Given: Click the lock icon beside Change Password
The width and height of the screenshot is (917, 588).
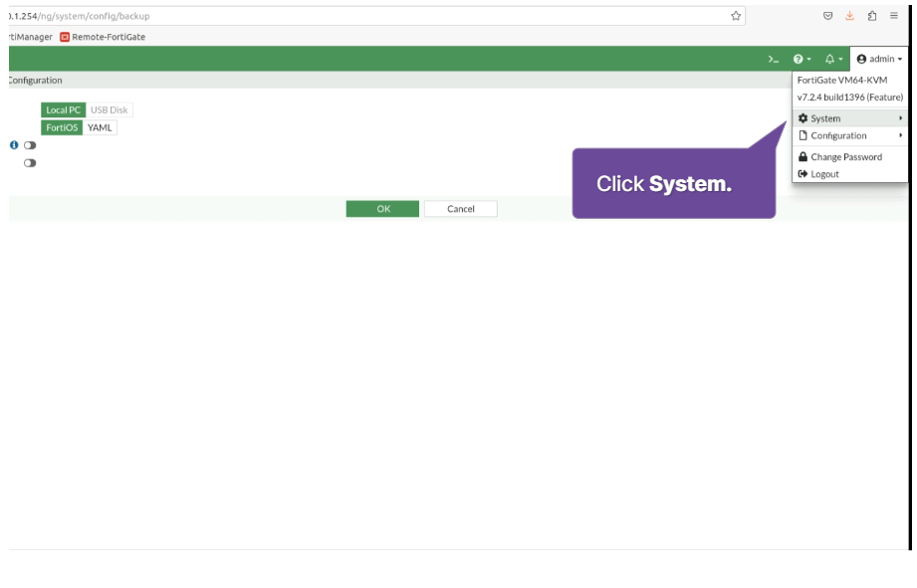Looking at the screenshot, I should [x=802, y=156].
